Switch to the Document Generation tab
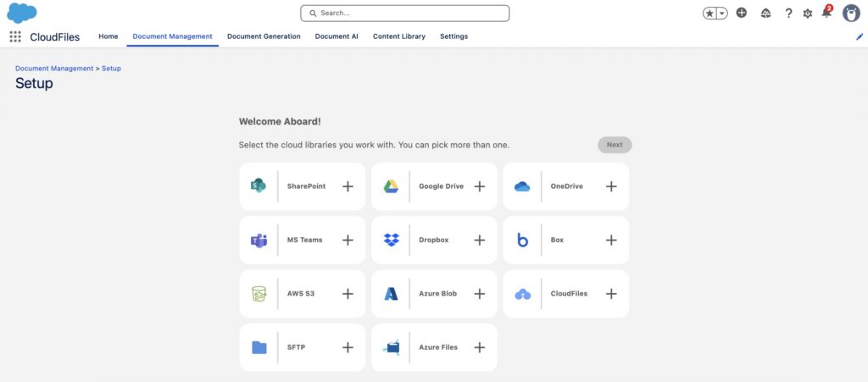The height and width of the screenshot is (382, 868). coord(264,36)
